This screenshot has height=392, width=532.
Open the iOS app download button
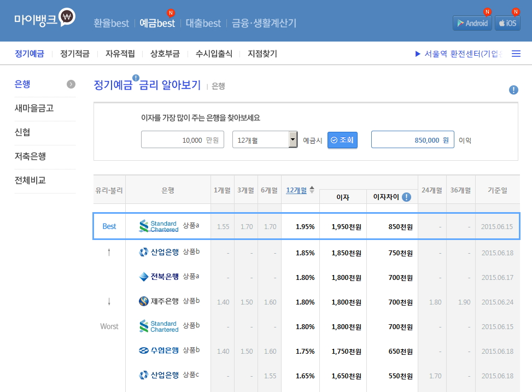coord(507,23)
